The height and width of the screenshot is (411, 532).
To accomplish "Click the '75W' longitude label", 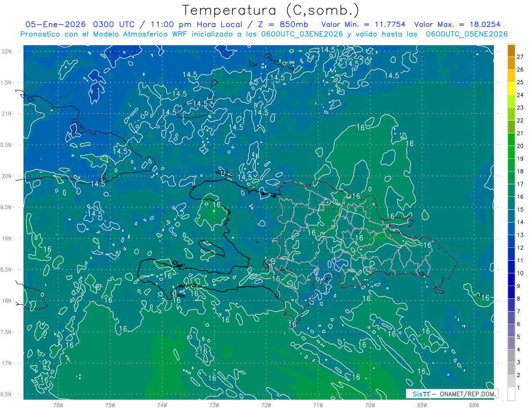I will tap(110, 405).
